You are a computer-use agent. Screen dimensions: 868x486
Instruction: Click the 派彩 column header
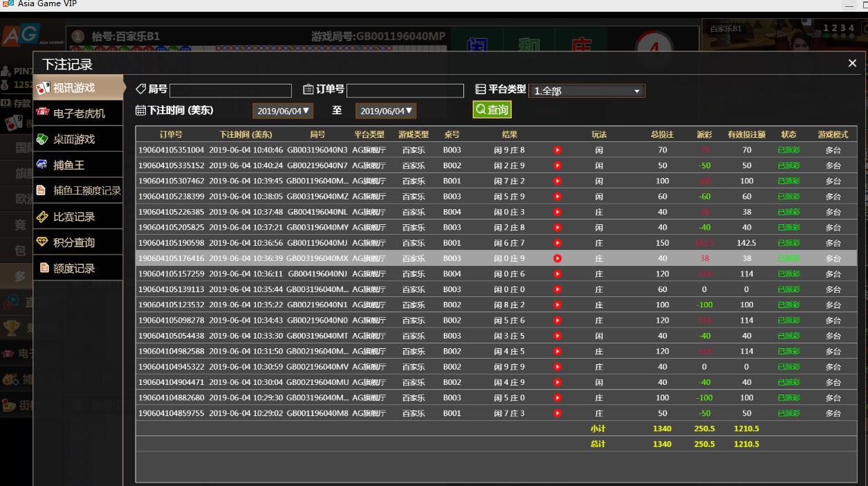[704, 134]
